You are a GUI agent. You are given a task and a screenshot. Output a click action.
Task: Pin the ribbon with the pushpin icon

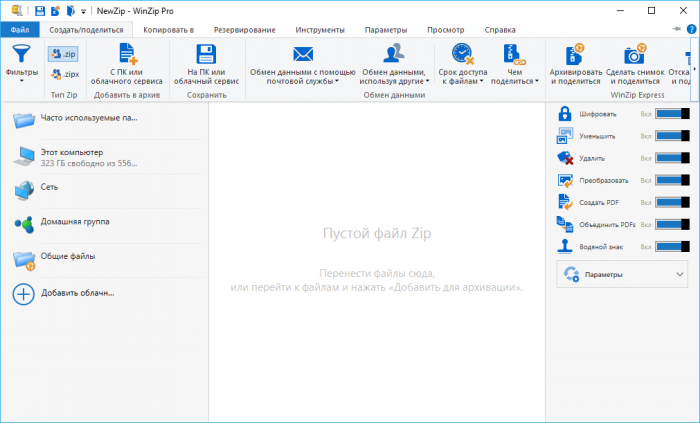(x=676, y=29)
